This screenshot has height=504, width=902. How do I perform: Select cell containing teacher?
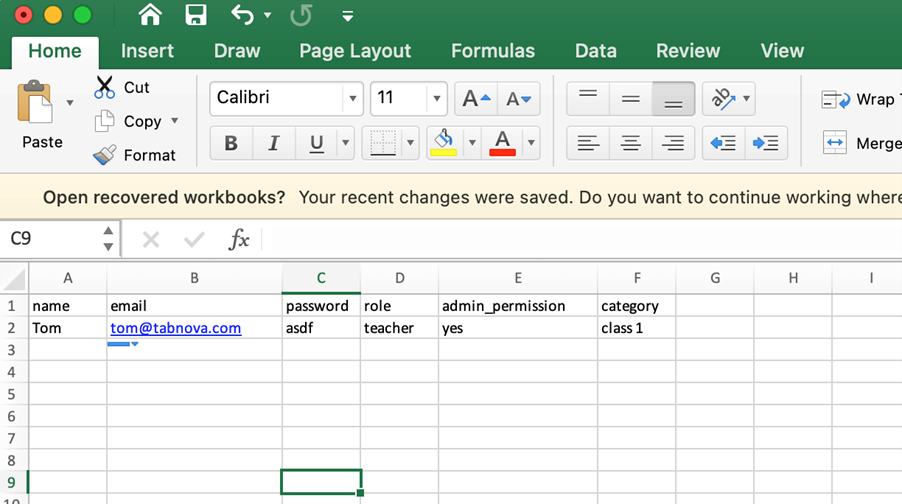point(399,328)
